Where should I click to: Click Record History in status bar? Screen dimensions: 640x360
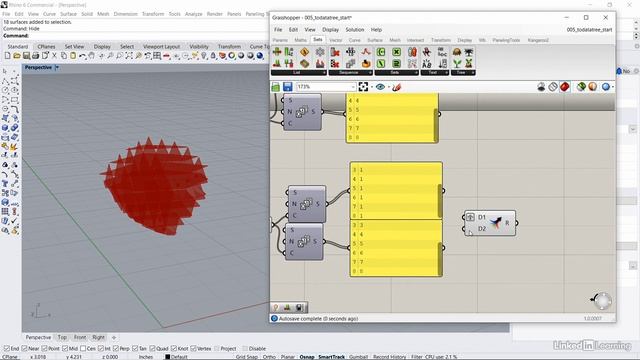(389, 357)
